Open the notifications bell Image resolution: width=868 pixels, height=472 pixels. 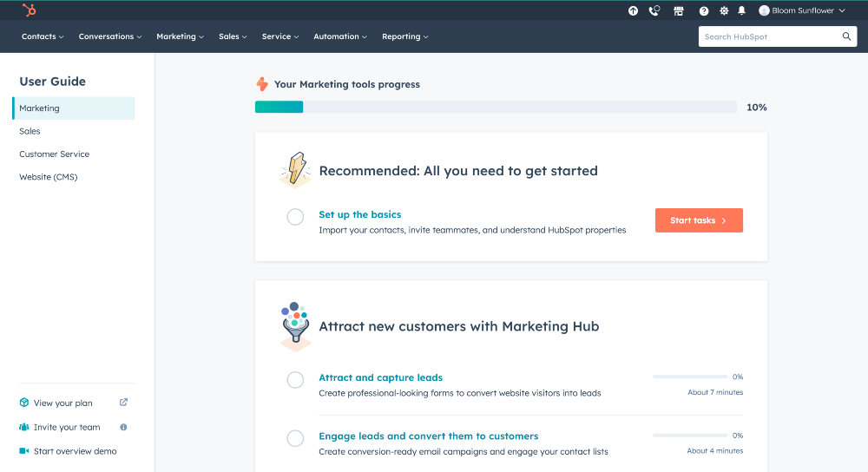tap(742, 10)
